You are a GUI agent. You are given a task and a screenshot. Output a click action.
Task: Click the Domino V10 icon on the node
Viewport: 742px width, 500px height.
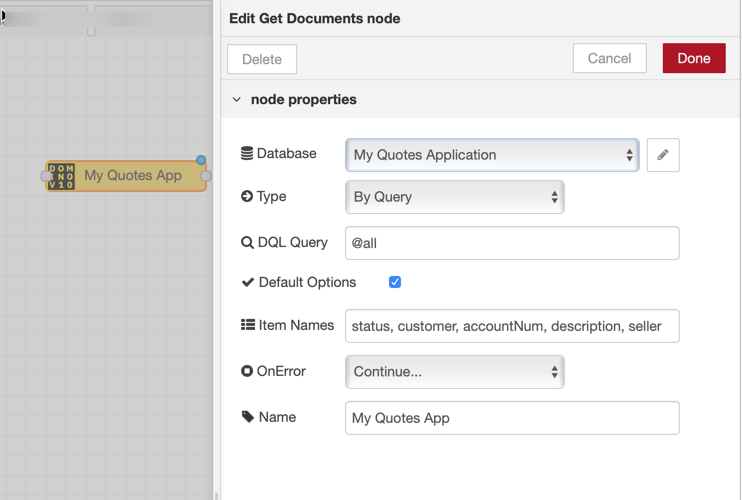point(61,176)
